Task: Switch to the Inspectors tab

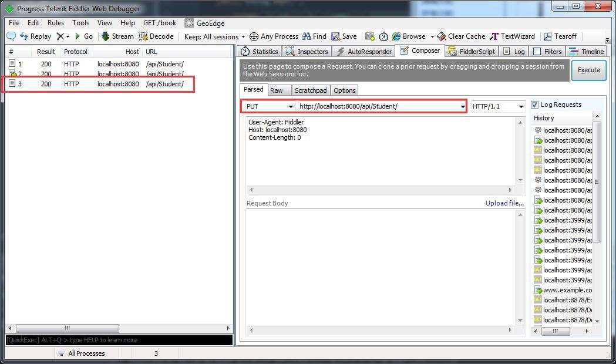Action: [x=307, y=52]
